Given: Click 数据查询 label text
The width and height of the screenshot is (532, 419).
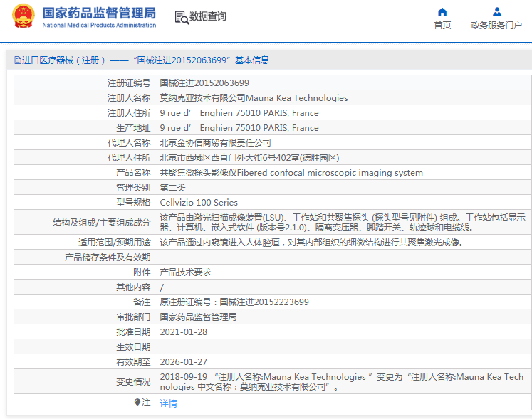Looking at the screenshot, I should (208, 16).
